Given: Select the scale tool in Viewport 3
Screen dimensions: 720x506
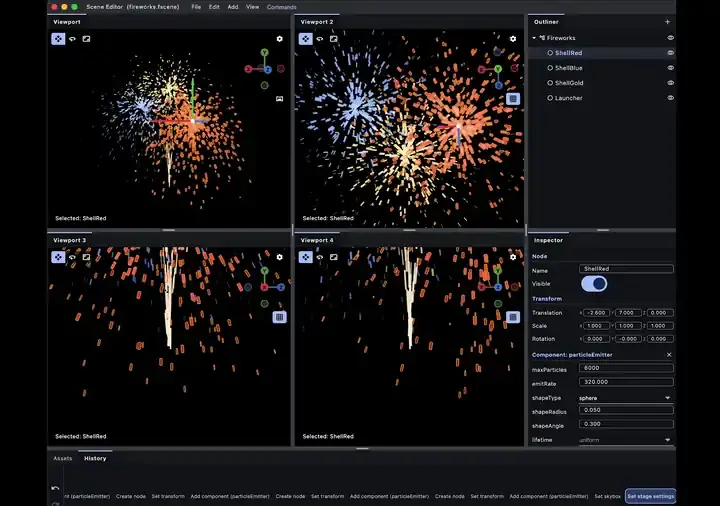Looking at the screenshot, I should click(86, 257).
